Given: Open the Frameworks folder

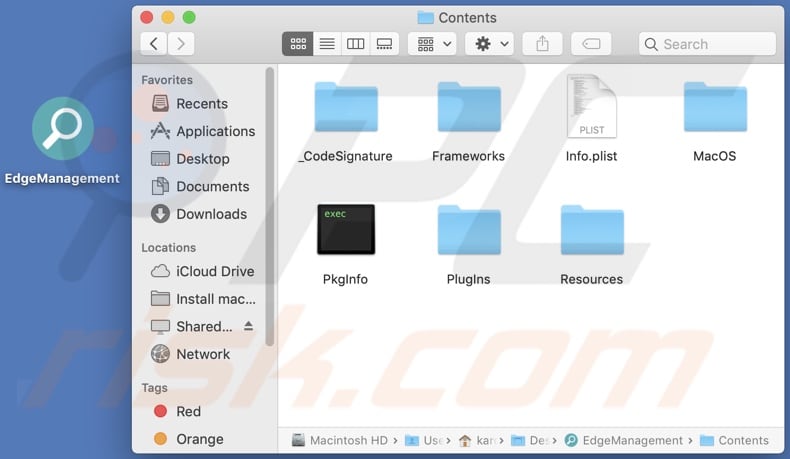Looking at the screenshot, I should [x=468, y=108].
